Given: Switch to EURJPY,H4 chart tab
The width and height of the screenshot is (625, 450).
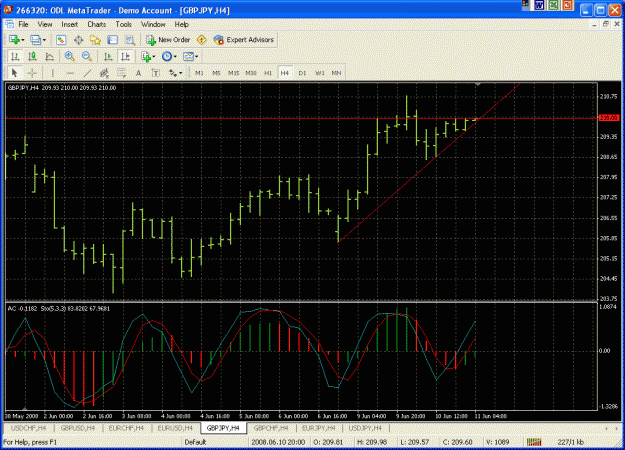Looking at the screenshot, I should 318,428.
